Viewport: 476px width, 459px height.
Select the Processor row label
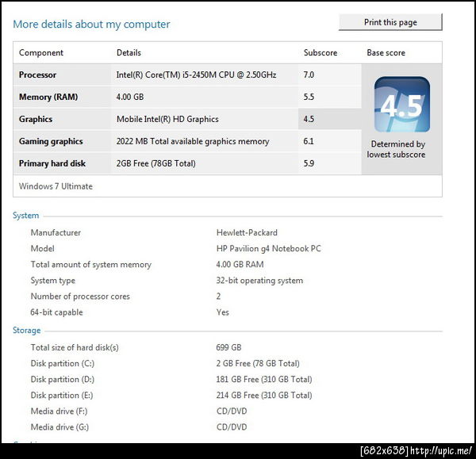click(37, 75)
